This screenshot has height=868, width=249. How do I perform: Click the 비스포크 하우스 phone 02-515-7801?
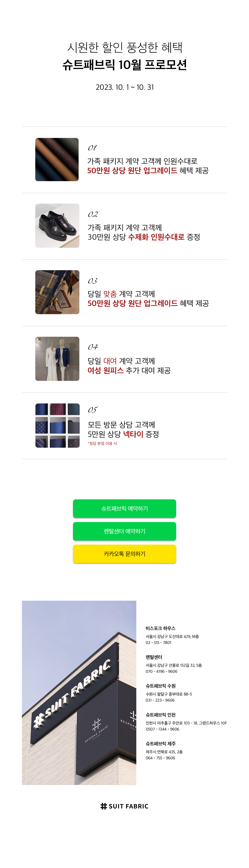tap(158, 642)
